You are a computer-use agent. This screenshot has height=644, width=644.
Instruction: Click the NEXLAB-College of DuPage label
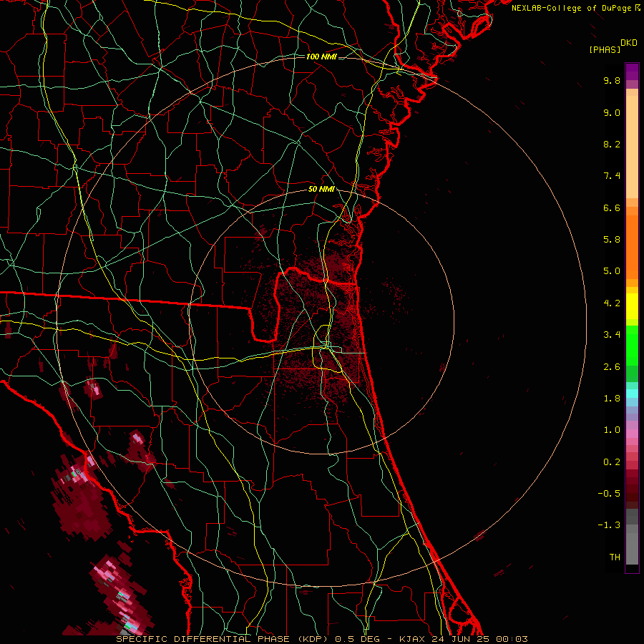[571, 8]
